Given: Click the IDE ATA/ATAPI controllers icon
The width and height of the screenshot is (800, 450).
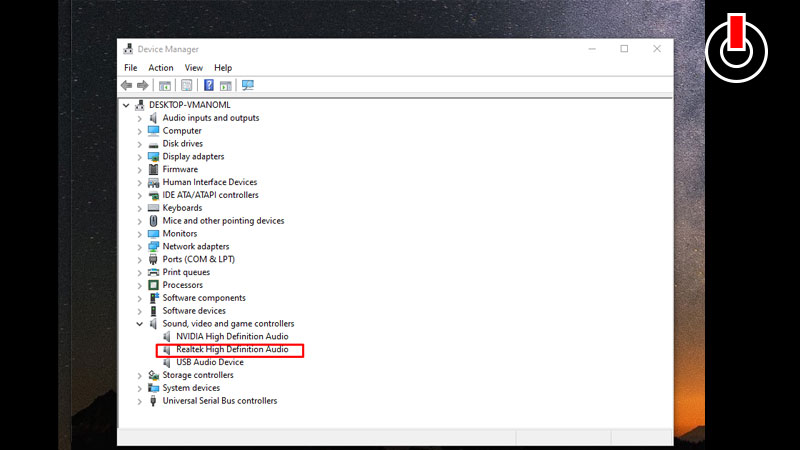Looking at the screenshot, I should click(x=153, y=195).
